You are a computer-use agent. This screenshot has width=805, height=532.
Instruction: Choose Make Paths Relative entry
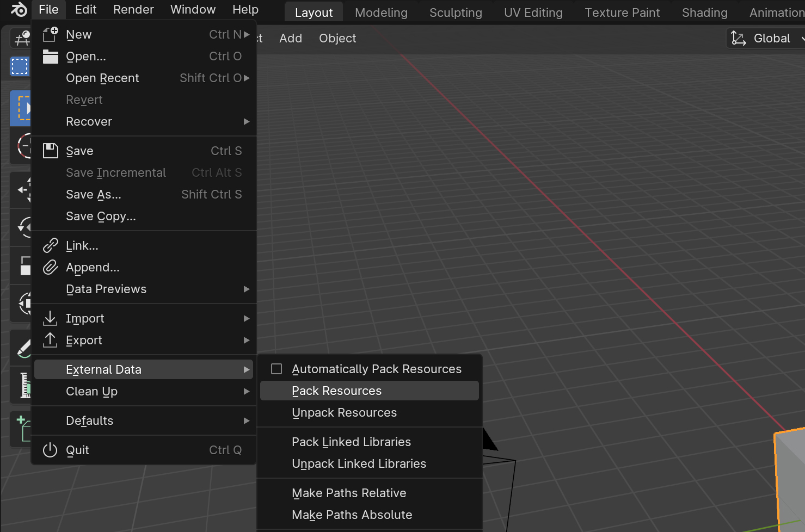pyautogui.click(x=370, y=493)
